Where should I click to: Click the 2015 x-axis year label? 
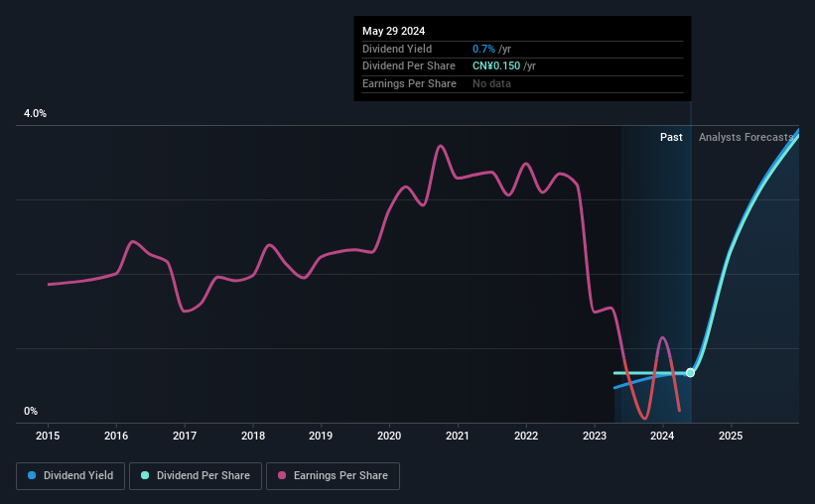[48, 436]
